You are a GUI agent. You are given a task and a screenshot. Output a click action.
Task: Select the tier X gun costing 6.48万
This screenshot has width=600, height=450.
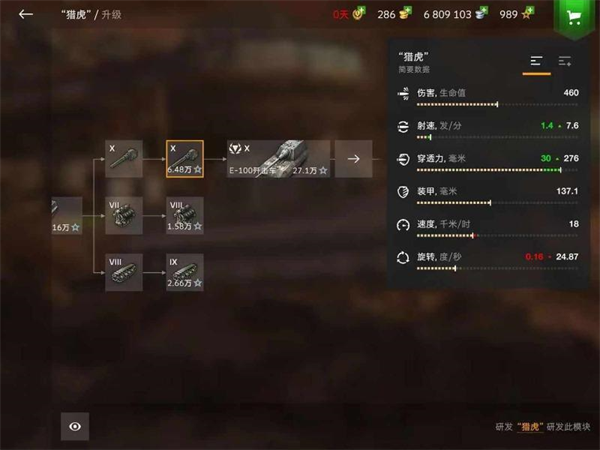point(185,159)
